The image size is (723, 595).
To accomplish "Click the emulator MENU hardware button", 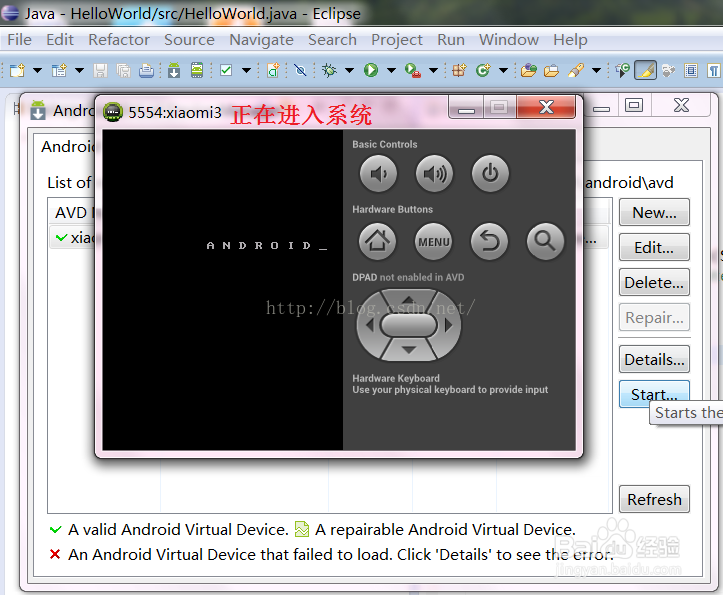I will click(434, 241).
